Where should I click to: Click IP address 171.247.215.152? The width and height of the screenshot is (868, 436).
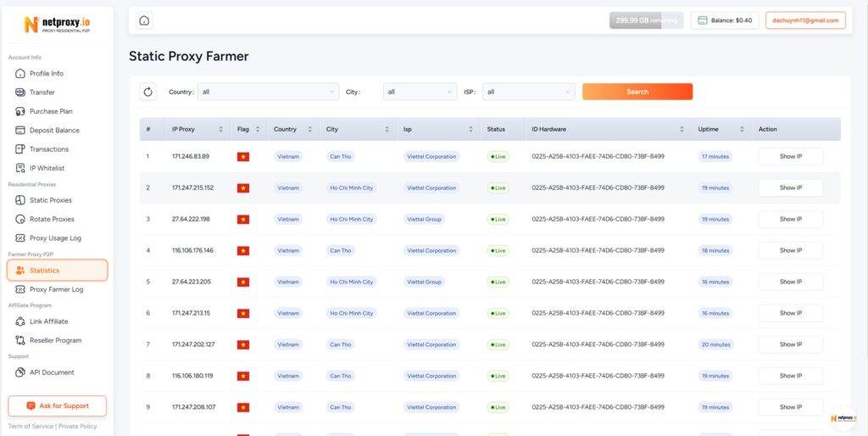(192, 187)
